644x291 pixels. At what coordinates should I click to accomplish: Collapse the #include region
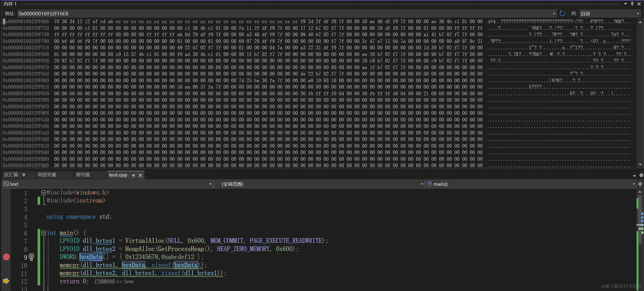[x=44, y=192]
